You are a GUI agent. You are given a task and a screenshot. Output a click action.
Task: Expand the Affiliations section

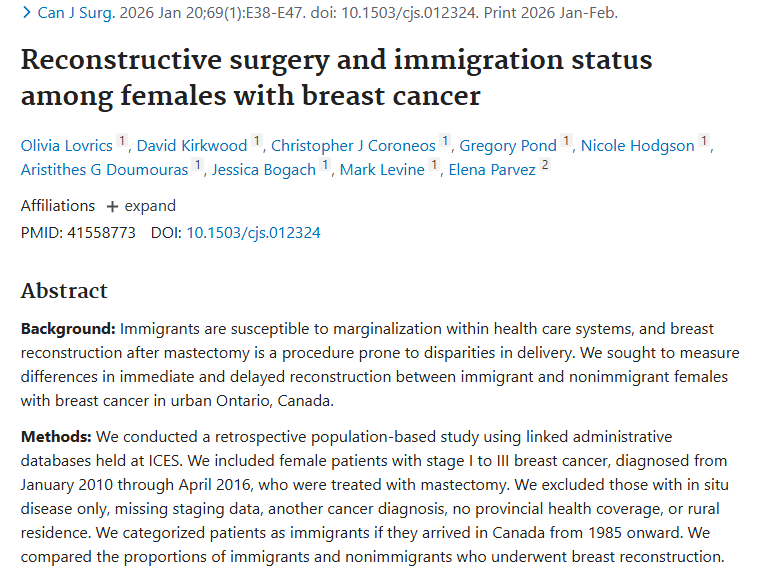[140, 206]
